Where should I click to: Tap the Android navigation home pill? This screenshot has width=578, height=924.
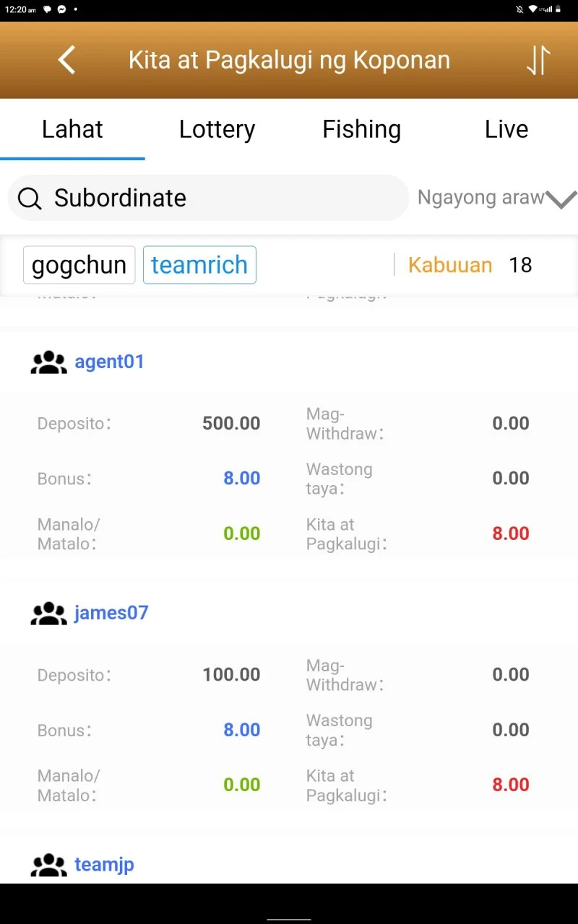tap(289, 920)
